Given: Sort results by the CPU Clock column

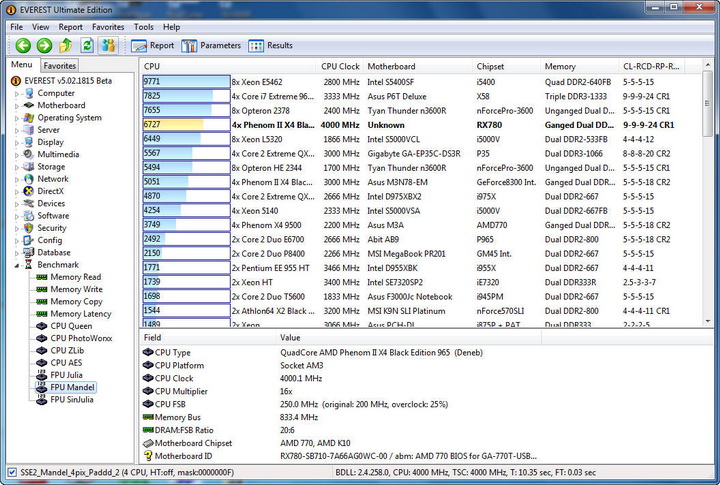Looking at the screenshot, I should (340, 67).
